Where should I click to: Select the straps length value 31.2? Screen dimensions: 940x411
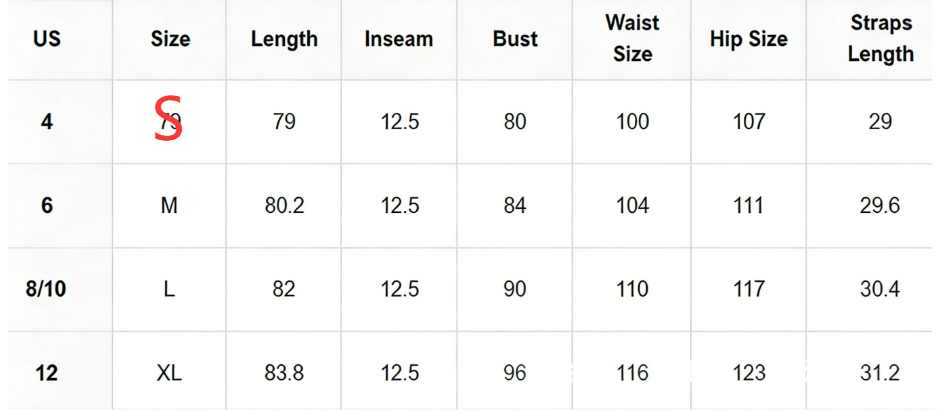point(880,373)
